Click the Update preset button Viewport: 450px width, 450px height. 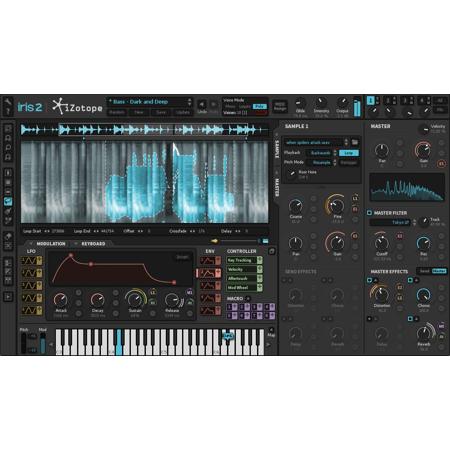(x=183, y=112)
